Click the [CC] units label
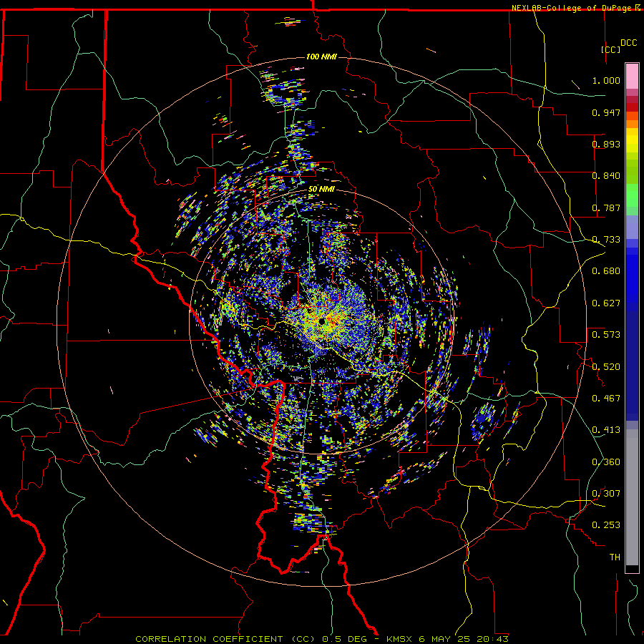This screenshot has height=644, width=644. pos(610,49)
